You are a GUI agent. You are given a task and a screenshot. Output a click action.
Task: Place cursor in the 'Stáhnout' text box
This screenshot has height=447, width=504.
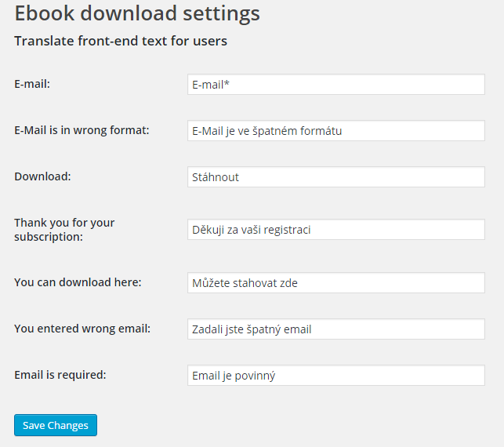point(335,177)
